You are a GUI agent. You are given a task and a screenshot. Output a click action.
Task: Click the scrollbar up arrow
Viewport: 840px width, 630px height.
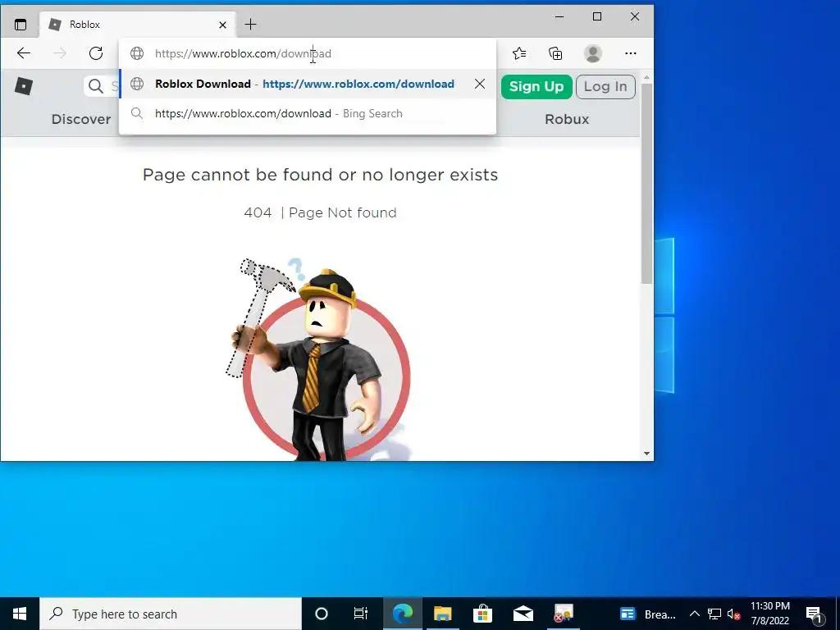tap(646, 78)
